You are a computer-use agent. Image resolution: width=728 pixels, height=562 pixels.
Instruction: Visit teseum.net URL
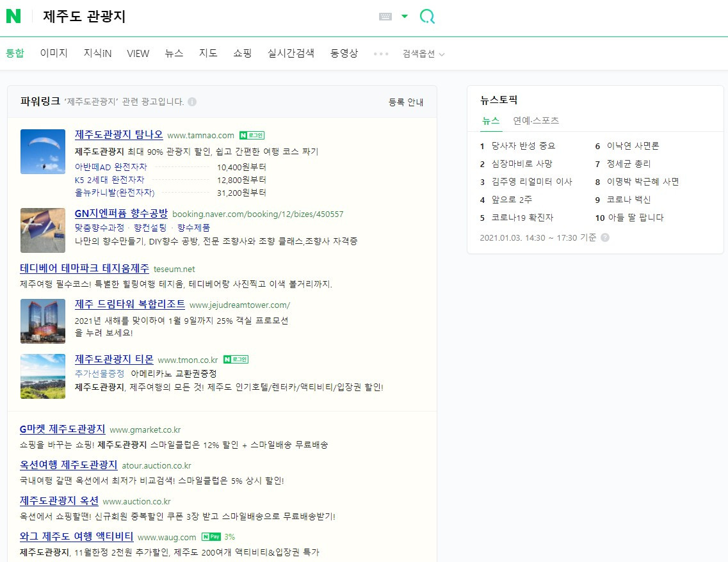click(x=174, y=269)
